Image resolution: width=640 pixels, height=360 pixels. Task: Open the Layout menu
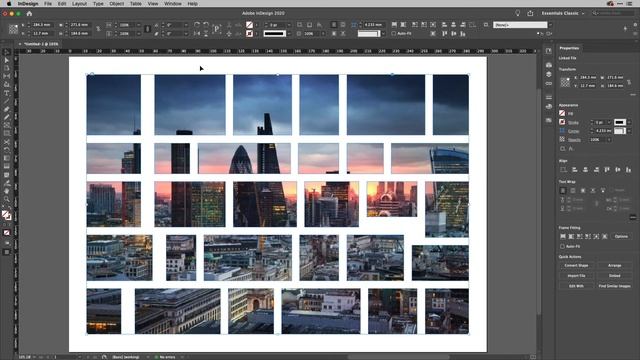(79, 3)
